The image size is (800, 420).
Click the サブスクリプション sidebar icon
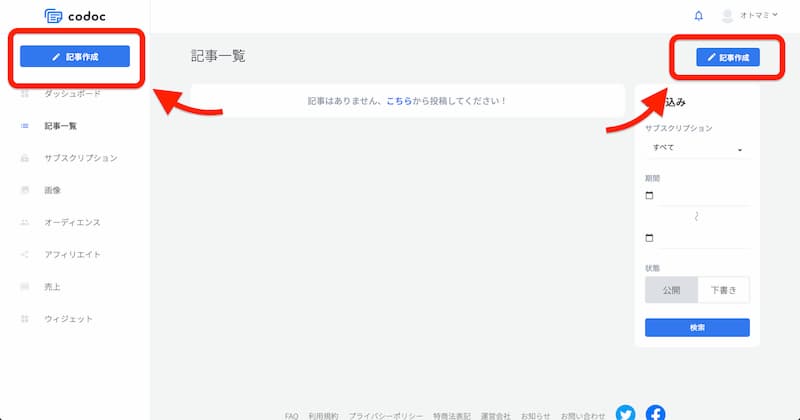click(24, 158)
